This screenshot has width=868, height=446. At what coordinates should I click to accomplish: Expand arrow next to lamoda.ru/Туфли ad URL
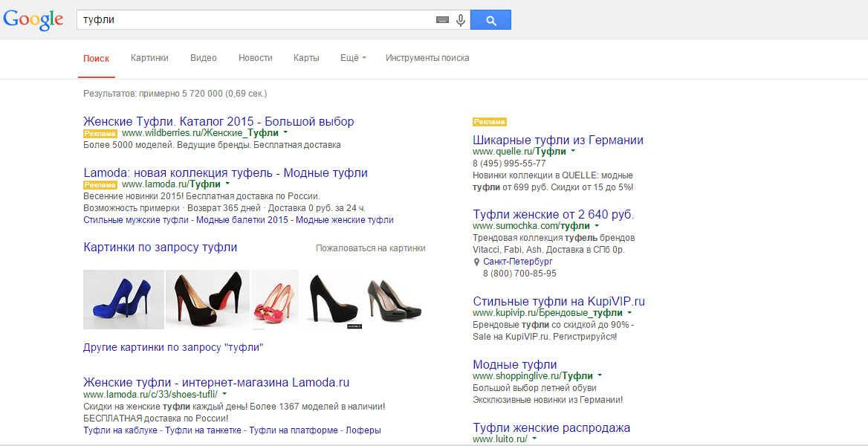227,184
